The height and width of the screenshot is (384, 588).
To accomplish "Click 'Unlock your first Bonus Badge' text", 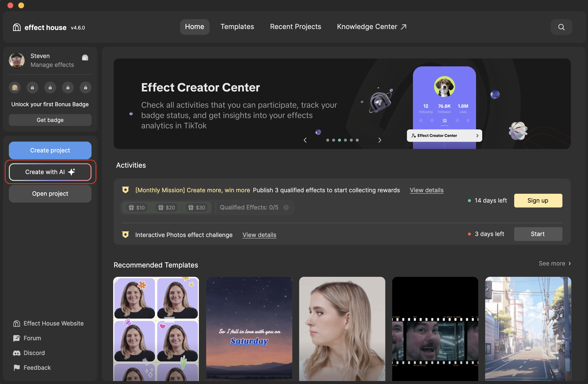I will pos(50,104).
